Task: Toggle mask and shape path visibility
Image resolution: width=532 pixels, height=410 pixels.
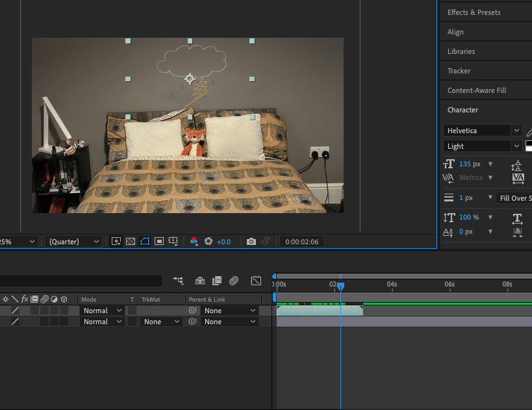Action: (x=144, y=241)
